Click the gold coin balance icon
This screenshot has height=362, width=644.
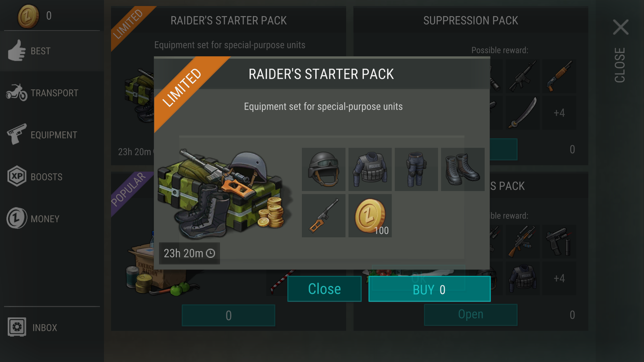(28, 16)
